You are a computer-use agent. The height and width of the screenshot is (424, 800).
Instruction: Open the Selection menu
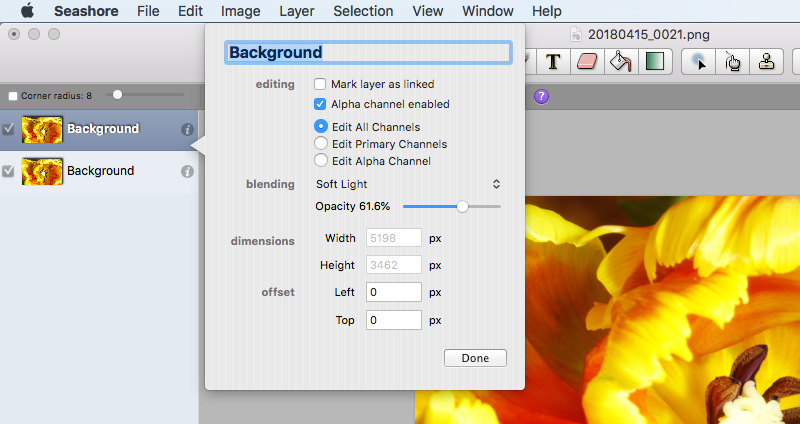coord(363,11)
